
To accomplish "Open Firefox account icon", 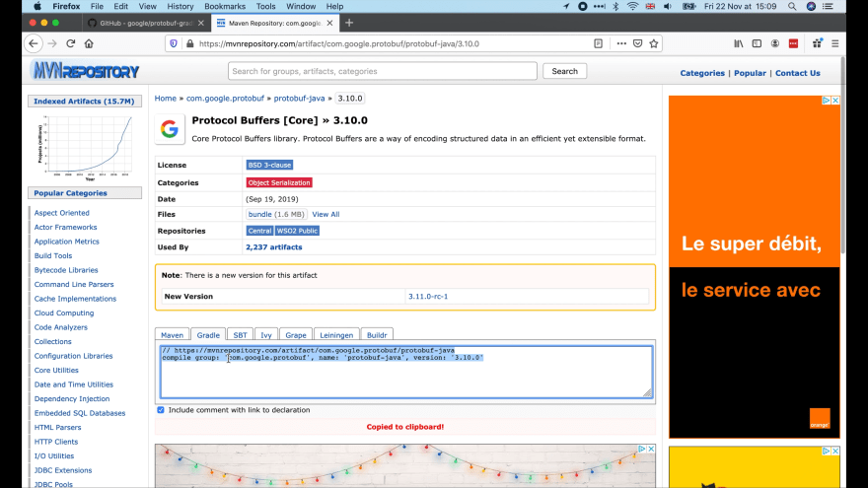I will (x=775, y=43).
